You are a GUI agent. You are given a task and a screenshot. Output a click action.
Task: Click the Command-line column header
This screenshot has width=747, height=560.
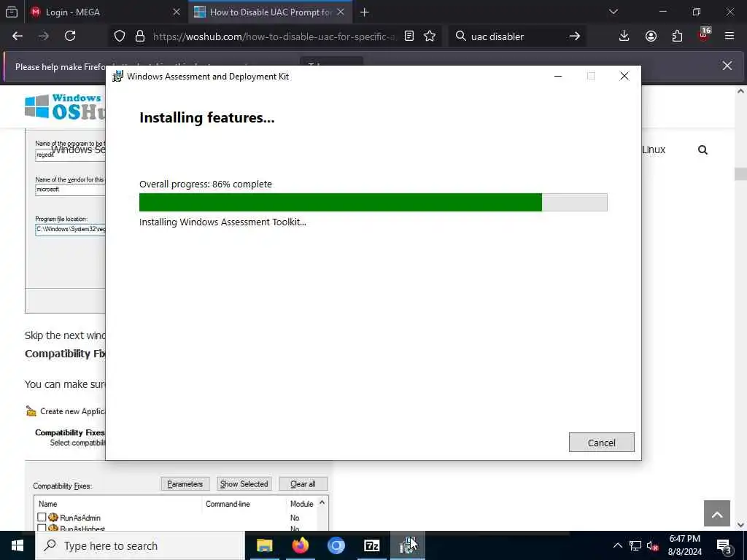click(228, 504)
